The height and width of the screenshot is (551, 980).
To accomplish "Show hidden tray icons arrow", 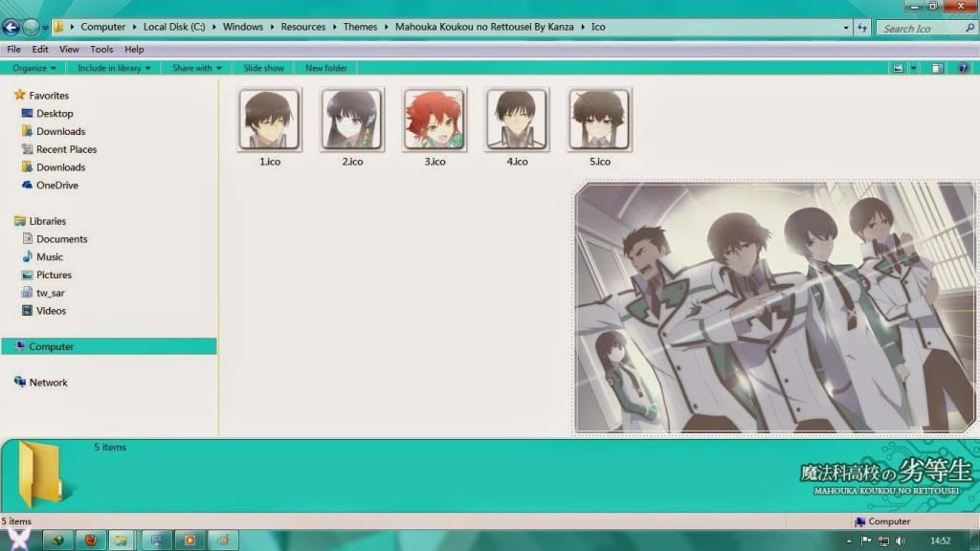I will [849, 541].
